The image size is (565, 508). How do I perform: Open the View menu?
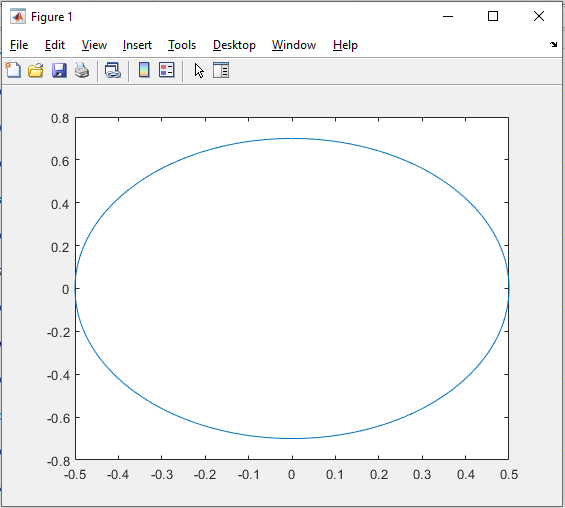point(94,45)
